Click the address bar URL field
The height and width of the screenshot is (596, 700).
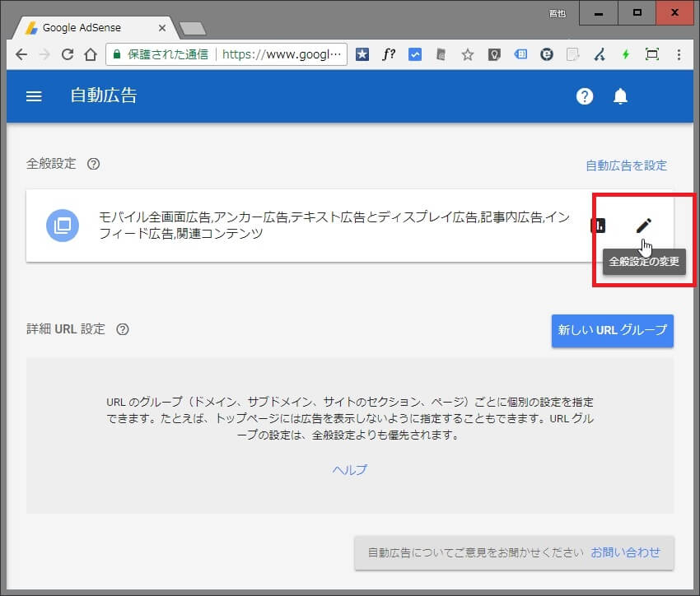280,55
